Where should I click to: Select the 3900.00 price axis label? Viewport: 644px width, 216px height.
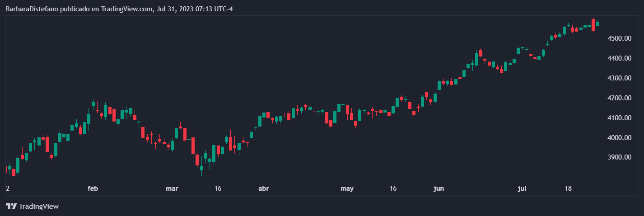point(619,158)
